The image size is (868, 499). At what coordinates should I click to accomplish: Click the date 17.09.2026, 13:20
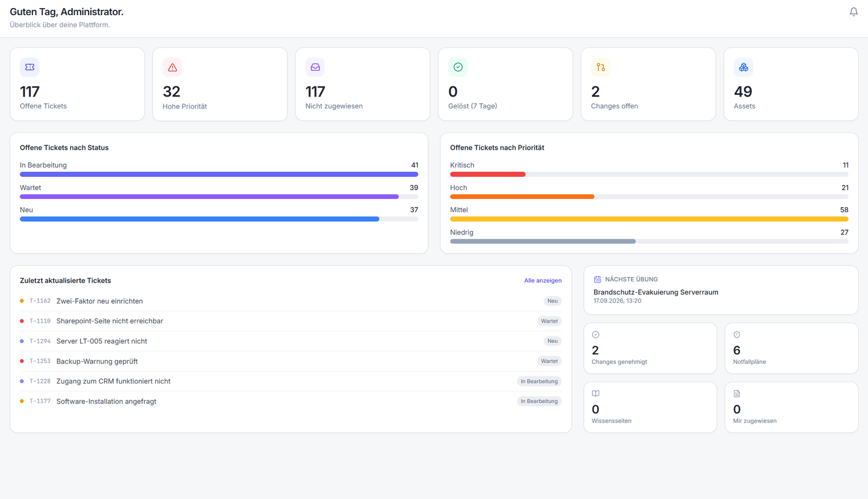pyautogui.click(x=617, y=301)
